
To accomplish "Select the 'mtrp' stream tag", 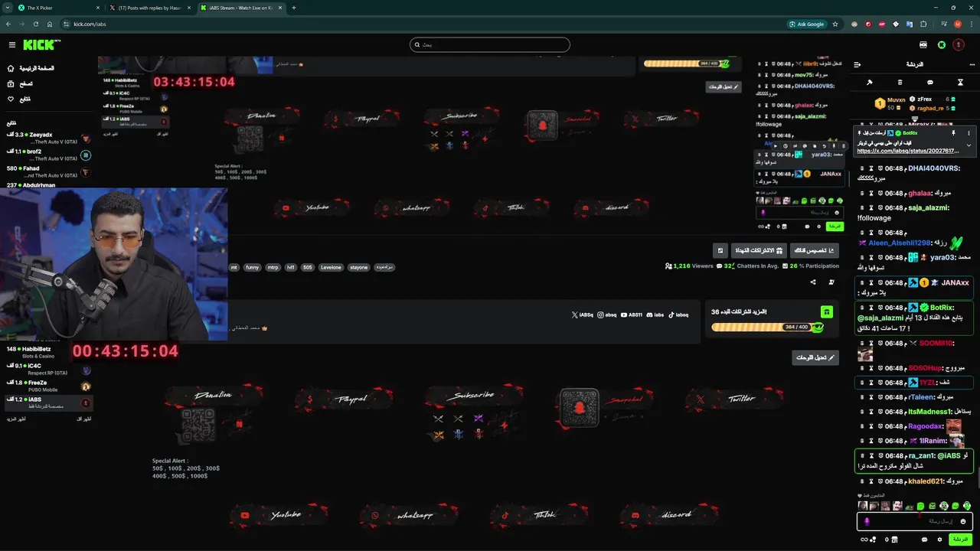I will pyautogui.click(x=273, y=268).
